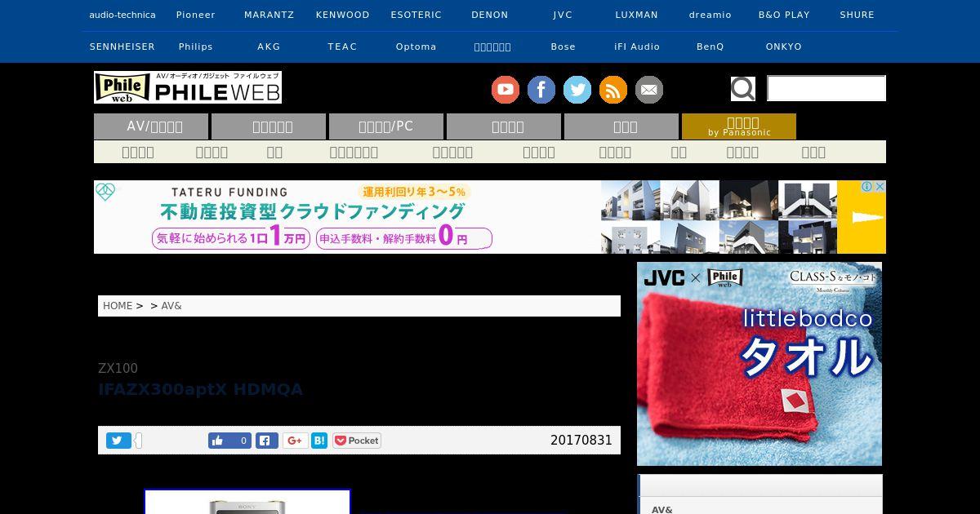The width and height of the screenshot is (980, 514).
Task: Open the SHURE brand link
Action: tap(857, 15)
